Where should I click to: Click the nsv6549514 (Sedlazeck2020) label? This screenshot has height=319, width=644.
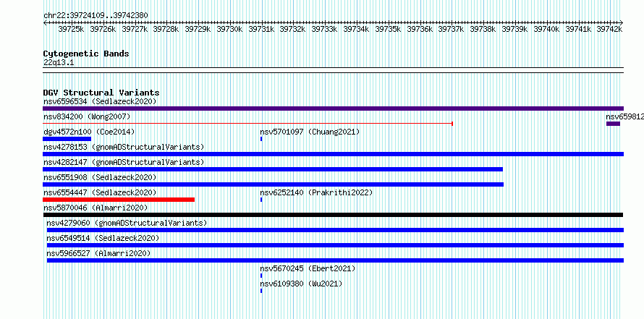[x=103, y=238]
